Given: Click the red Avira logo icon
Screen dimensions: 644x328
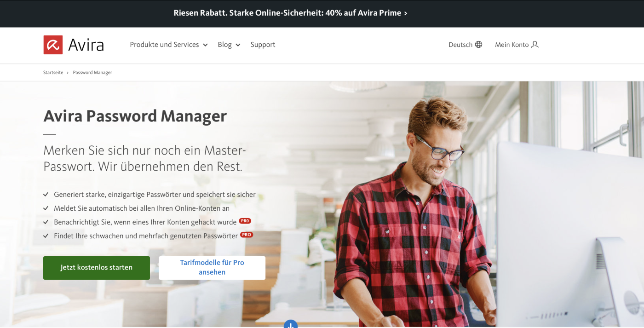Looking at the screenshot, I should pyautogui.click(x=53, y=45).
